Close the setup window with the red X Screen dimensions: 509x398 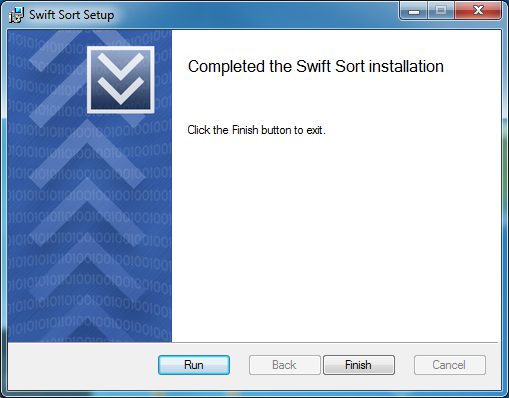point(478,11)
